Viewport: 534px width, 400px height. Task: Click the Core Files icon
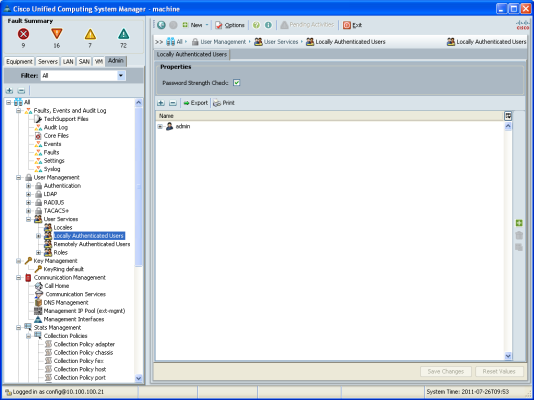click(x=38, y=136)
